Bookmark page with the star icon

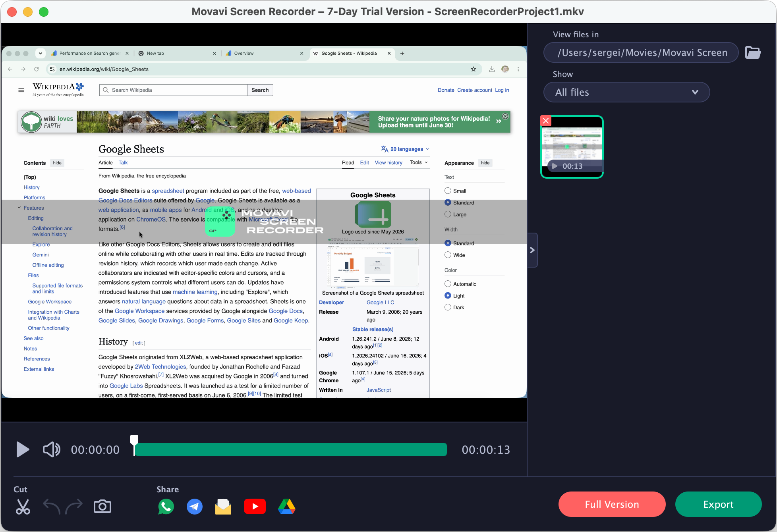(x=474, y=69)
